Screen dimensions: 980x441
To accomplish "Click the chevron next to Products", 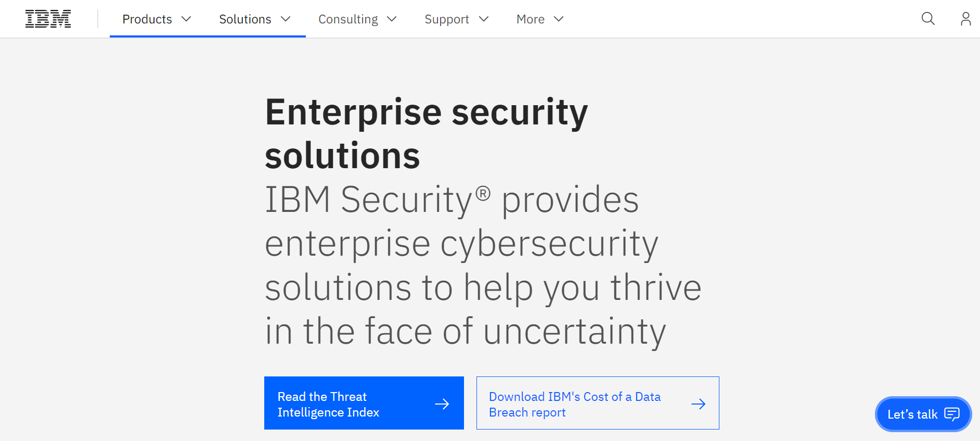I will 186,19.
